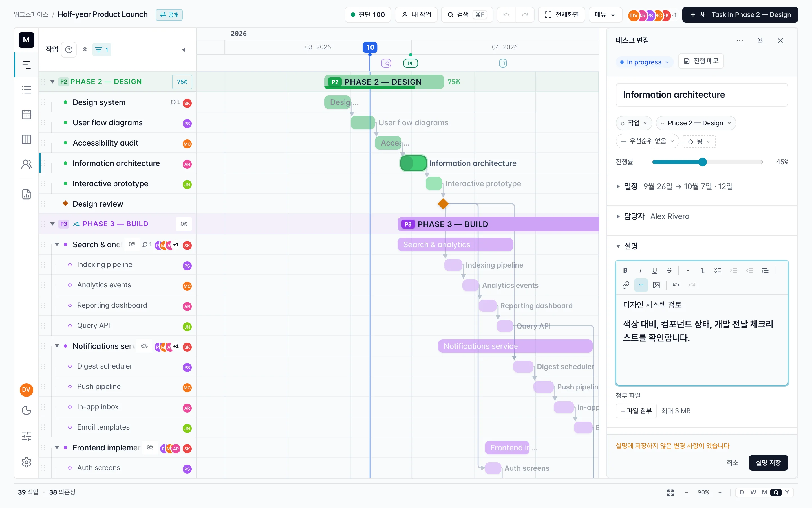The image size is (812, 508).
Task: Collapse the PHASE 2 — DESIGN group
Action: click(x=52, y=82)
